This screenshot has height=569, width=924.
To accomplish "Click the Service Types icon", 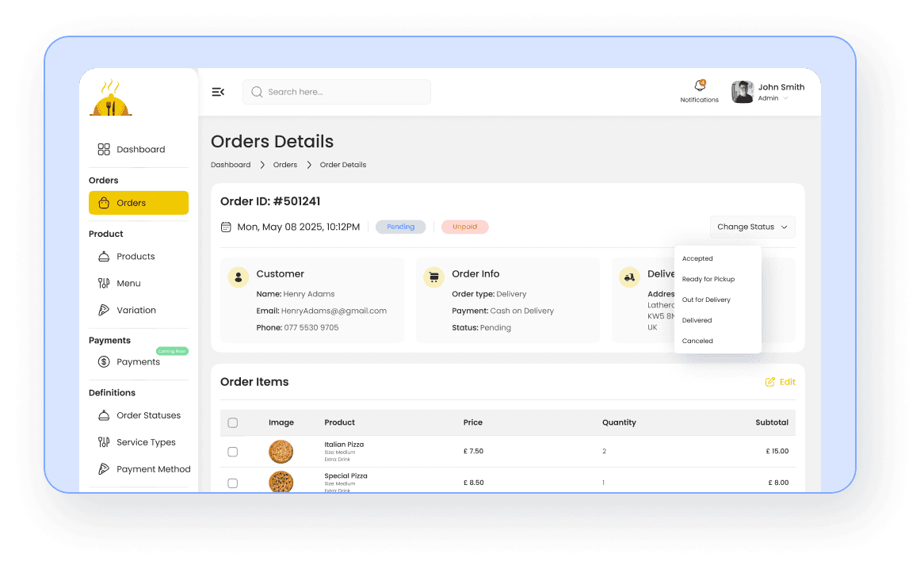I will click(x=104, y=441).
